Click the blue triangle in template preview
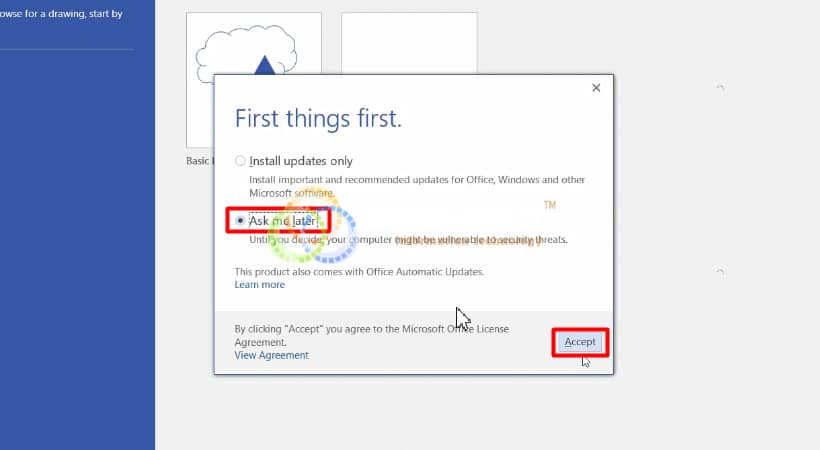 coord(265,65)
